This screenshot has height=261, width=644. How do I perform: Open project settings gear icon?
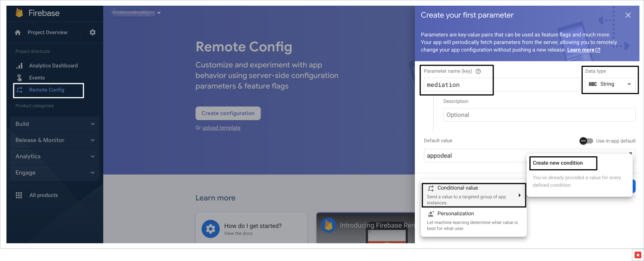point(93,32)
